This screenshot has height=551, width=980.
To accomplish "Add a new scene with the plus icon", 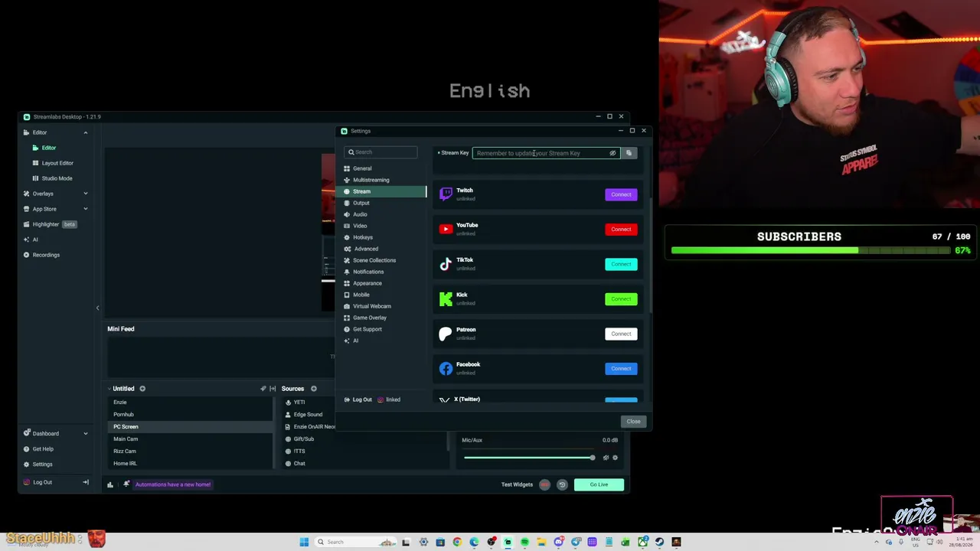I will [142, 389].
